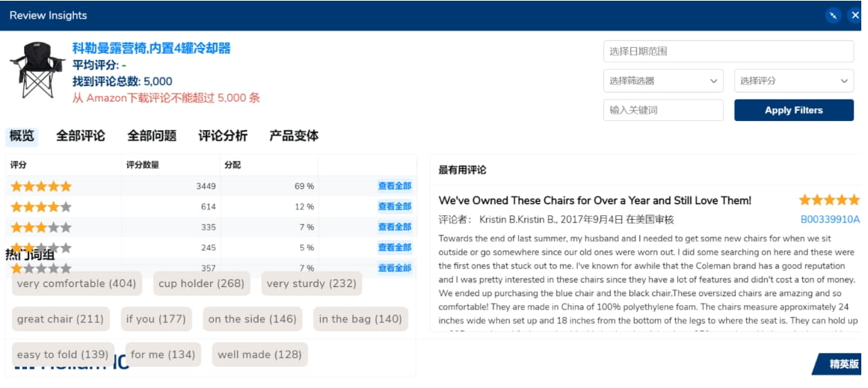Go to the 产品变体 tab

tap(294, 136)
